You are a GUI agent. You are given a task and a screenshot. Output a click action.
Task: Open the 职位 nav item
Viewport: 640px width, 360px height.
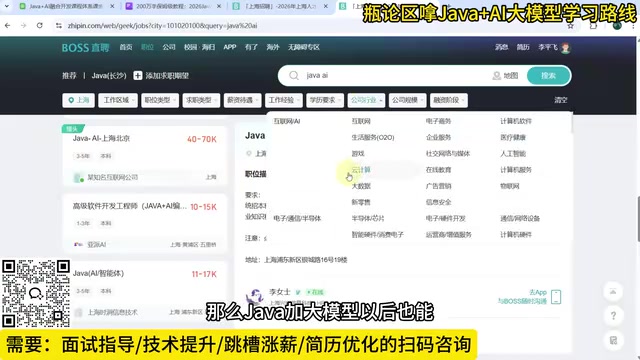[x=147, y=47]
